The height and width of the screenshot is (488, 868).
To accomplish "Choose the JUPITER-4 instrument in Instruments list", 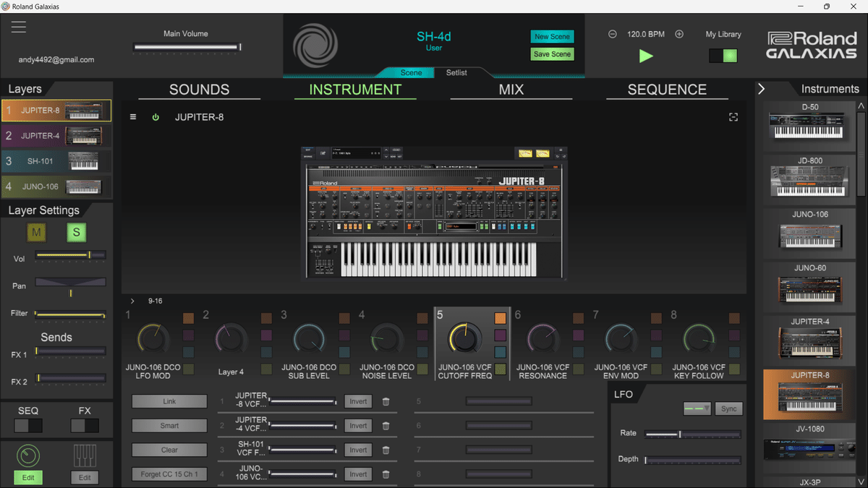I will [x=809, y=343].
